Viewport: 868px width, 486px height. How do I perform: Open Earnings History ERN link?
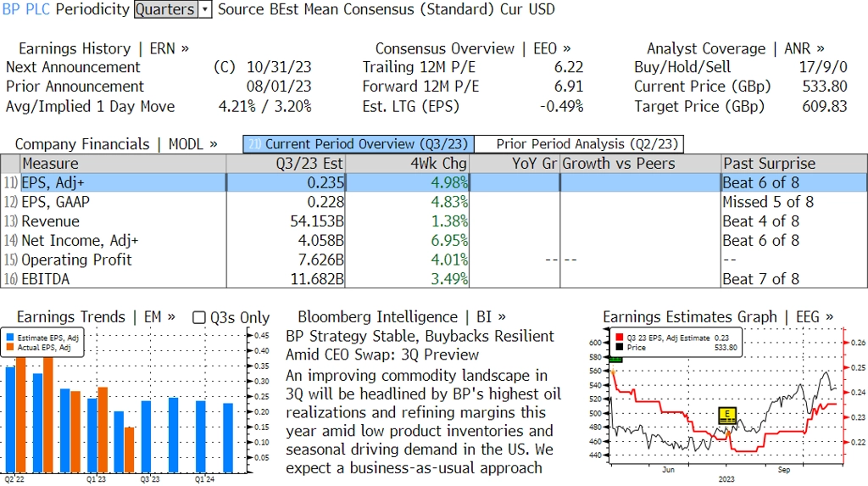[103, 48]
